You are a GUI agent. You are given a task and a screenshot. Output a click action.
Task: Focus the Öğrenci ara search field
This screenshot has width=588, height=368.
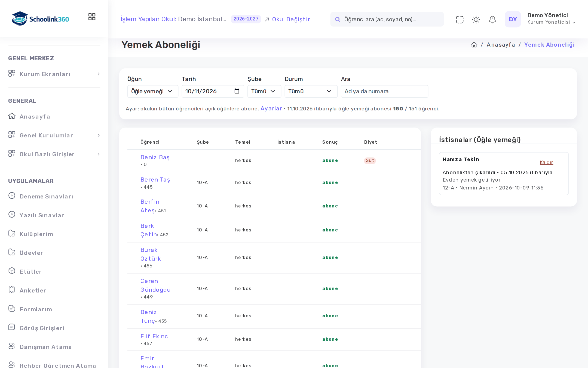point(387,19)
